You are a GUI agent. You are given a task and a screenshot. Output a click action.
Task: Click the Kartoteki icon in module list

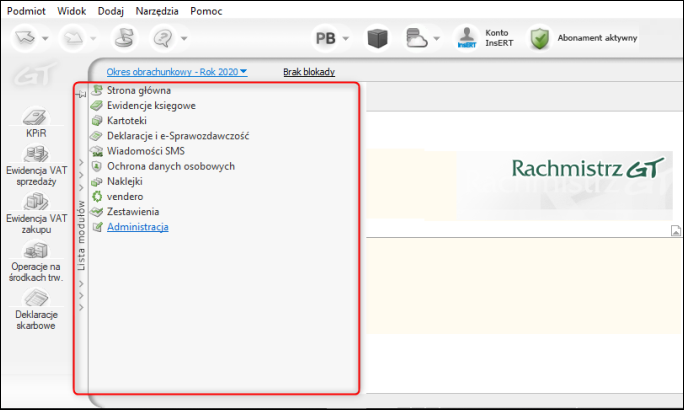[97, 120]
